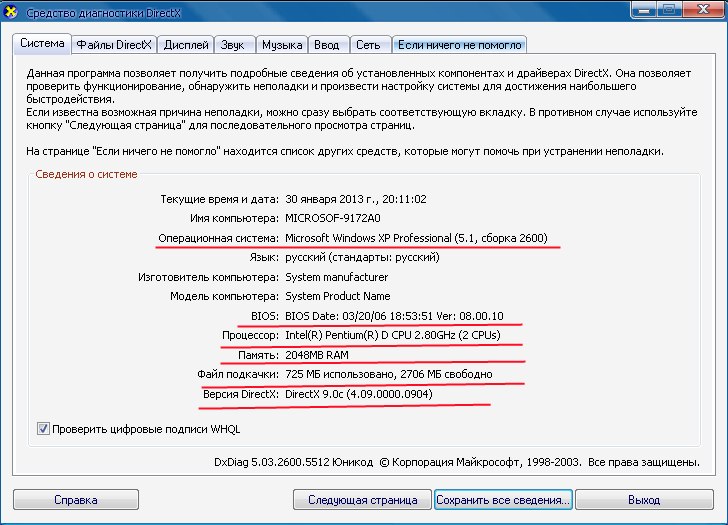Maximize the DirectX diagnostic window
Image resolution: width=728 pixels, height=525 pixels.
(x=669, y=9)
